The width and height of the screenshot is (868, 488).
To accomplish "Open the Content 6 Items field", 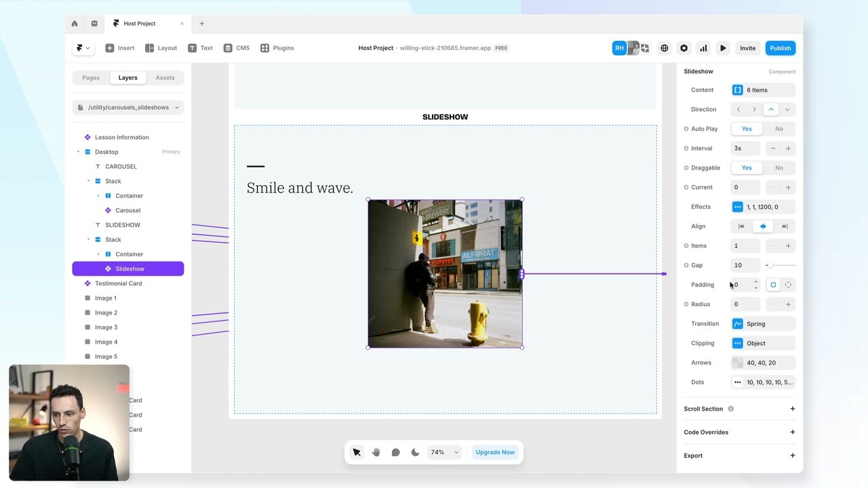I will (763, 90).
